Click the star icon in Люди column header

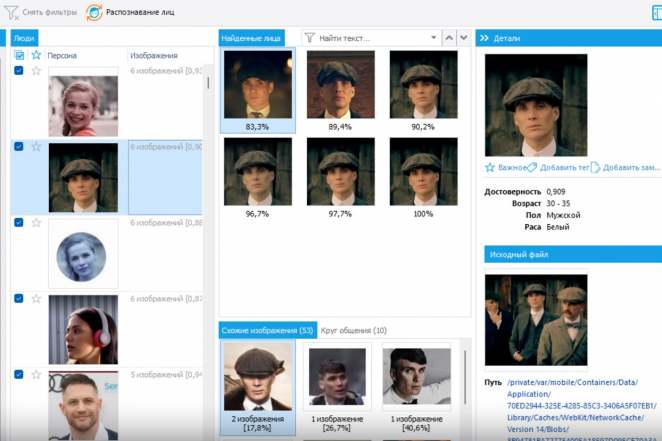37,55
